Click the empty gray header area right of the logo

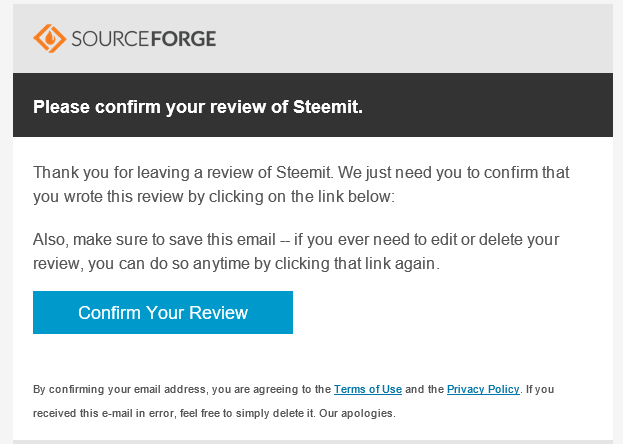click(x=420, y=40)
